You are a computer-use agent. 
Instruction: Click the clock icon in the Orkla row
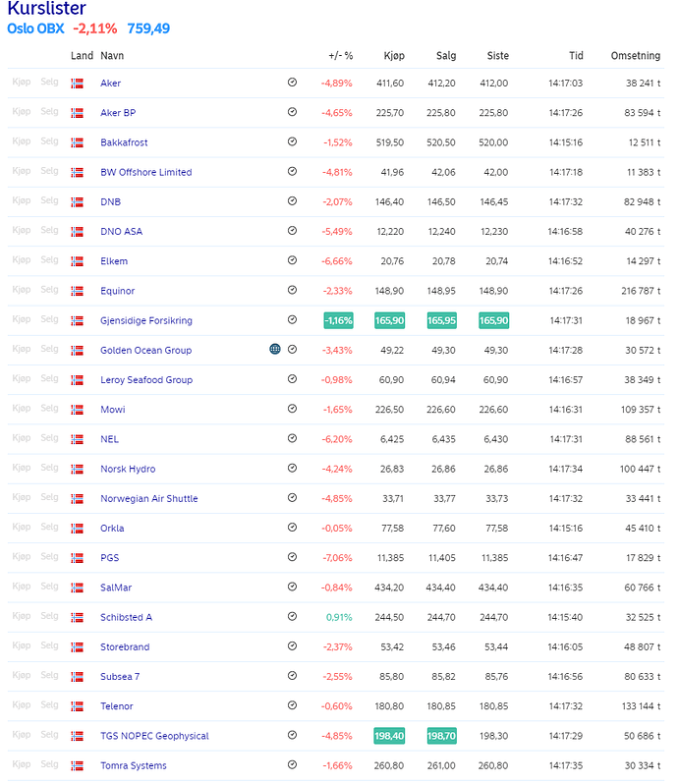293,528
